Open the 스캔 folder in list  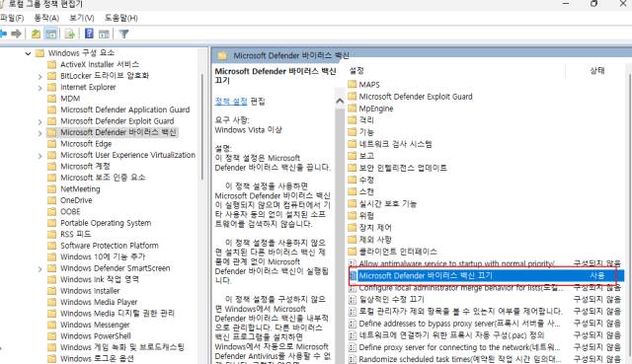tap(366, 191)
